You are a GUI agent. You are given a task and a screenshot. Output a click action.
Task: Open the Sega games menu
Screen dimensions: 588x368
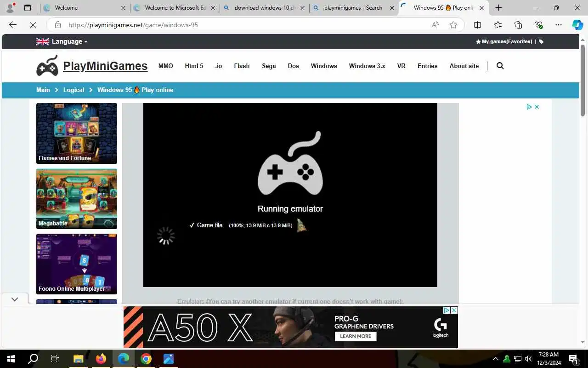tap(269, 66)
